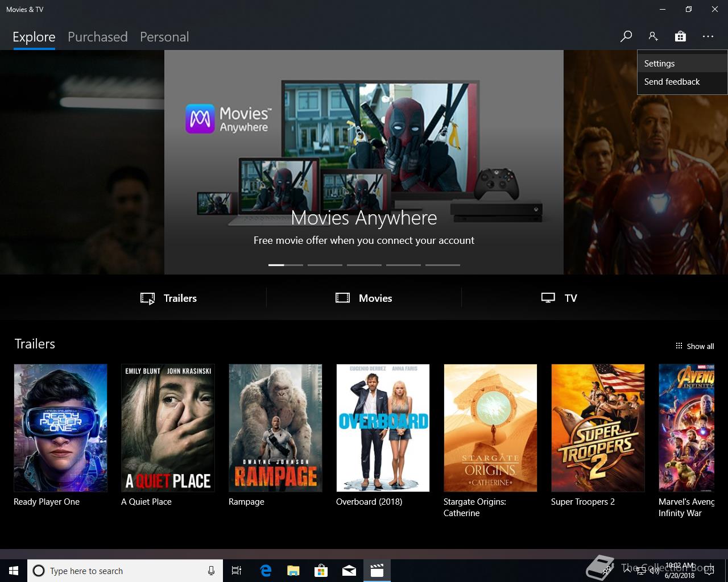Click the Ready Player One title text
728x582 pixels.
[x=47, y=502]
